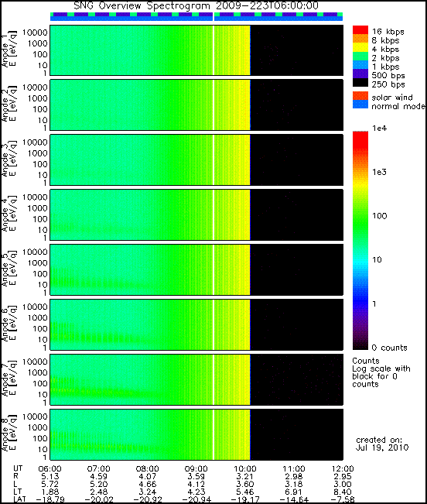427x504 pixels.
Task: Click the 'Log scale with black' description
Action: click(381, 372)
